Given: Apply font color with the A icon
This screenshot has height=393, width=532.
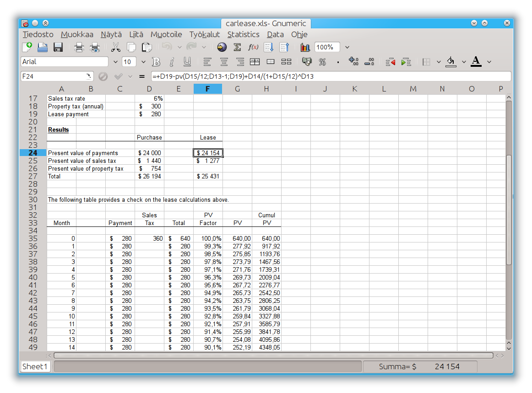Looking at the screenshot, I should [x=476, y=62].
